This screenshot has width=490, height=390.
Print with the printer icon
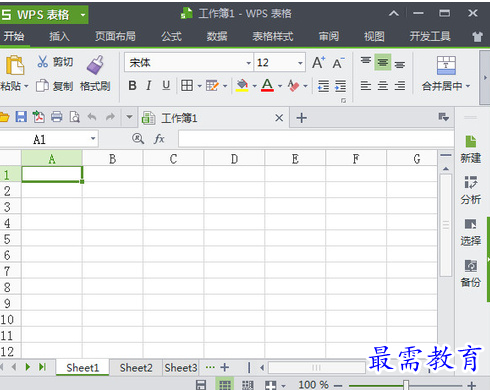[56, 117]
